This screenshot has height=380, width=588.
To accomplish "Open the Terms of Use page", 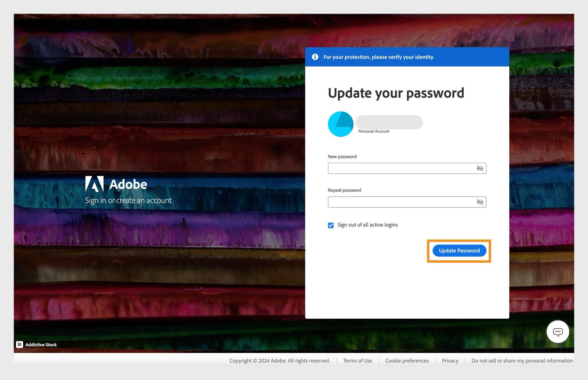I will click(357, 360).
